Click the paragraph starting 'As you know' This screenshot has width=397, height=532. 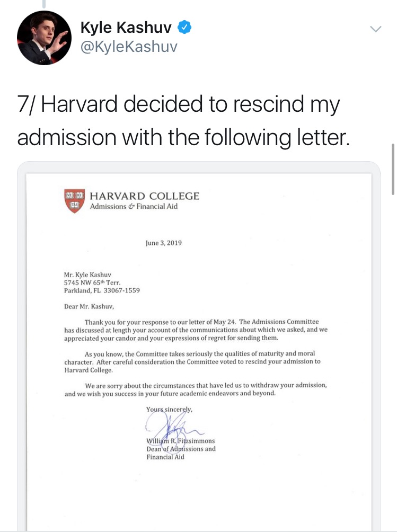point(192,362)
